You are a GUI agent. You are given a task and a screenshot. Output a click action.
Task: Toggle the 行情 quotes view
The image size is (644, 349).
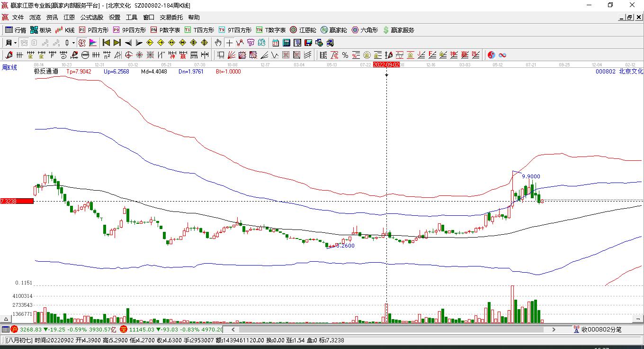(x=16, y=30)
